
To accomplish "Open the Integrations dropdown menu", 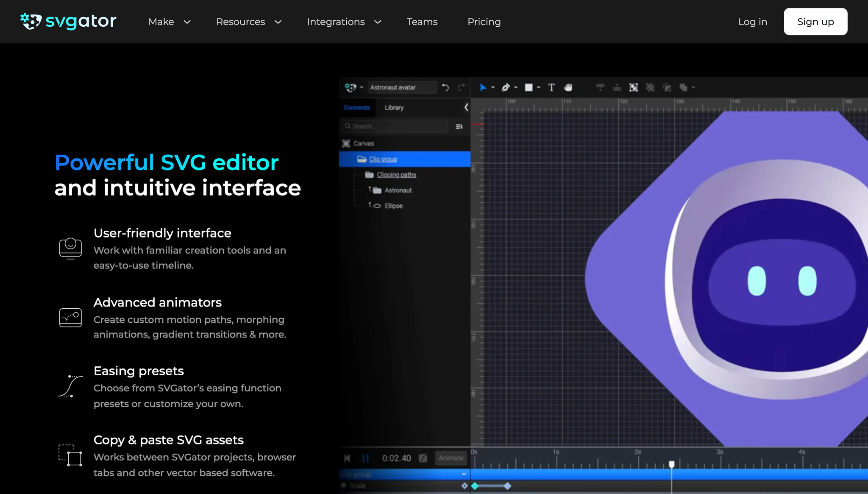I will click(344, 22).
